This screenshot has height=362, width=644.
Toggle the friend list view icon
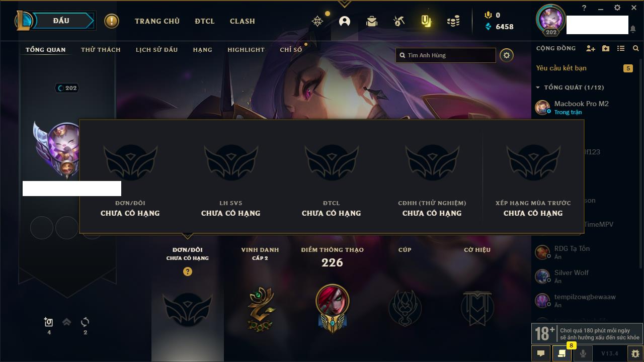[x=621, y=48]
